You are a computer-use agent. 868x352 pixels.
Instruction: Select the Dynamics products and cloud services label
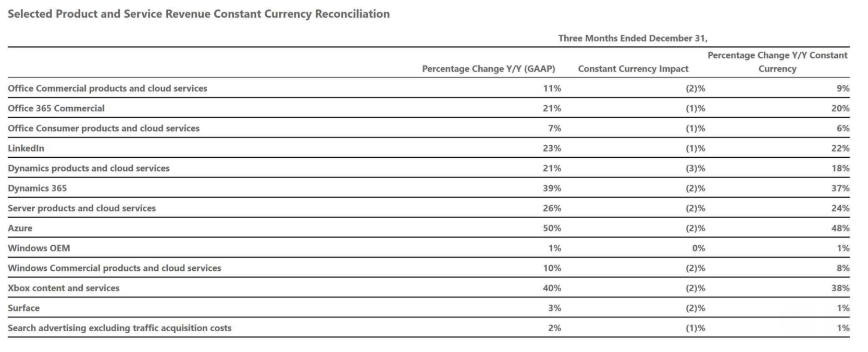coord(89,168)
